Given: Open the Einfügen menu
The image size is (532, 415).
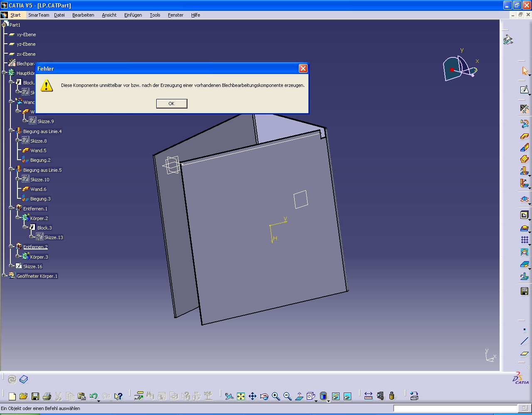Looking at the screenshot, I should (x=133, y=15).
